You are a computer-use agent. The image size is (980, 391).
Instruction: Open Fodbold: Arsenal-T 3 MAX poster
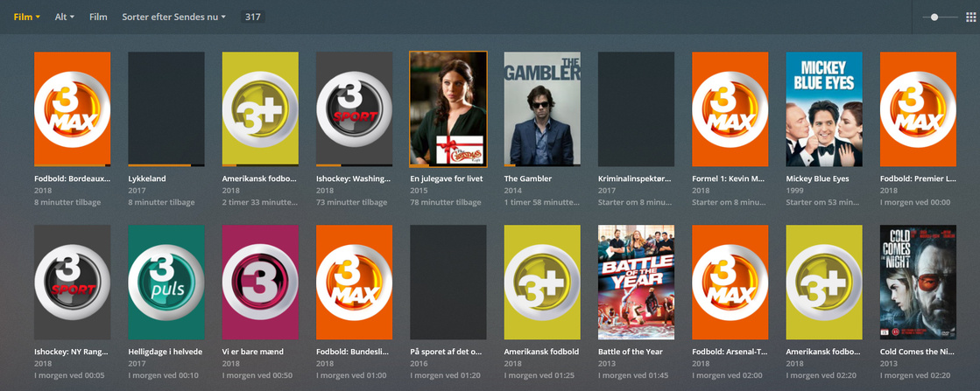point(730,283)
